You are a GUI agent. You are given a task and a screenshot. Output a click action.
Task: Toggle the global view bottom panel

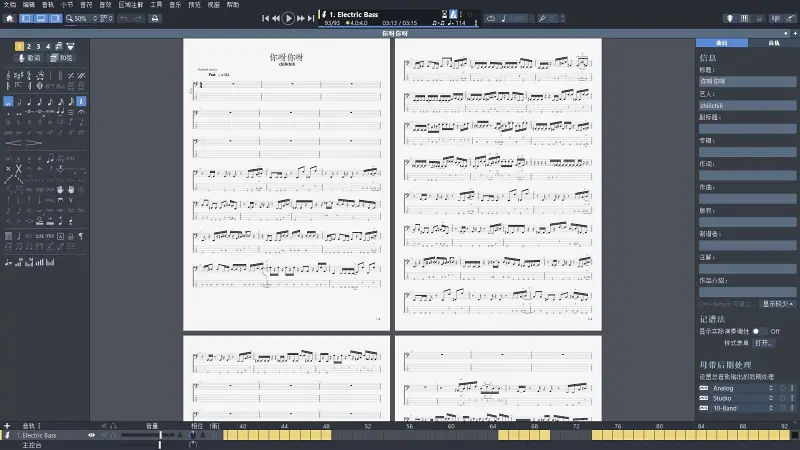point(41,18)
